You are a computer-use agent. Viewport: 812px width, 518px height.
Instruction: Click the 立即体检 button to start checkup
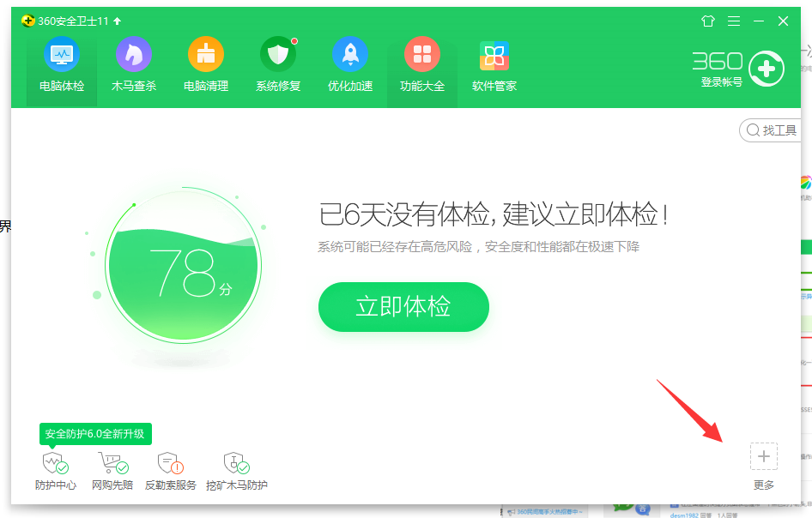click(x=403, y=306)
